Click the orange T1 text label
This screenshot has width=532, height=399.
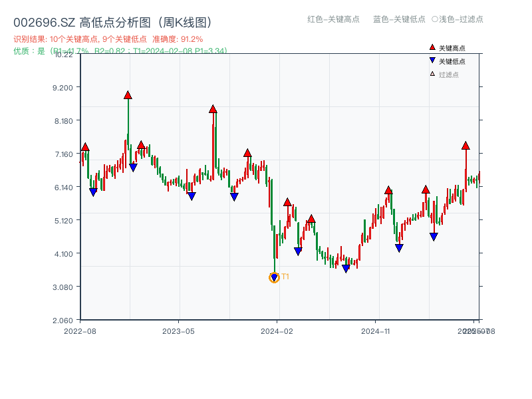(285, 277)
